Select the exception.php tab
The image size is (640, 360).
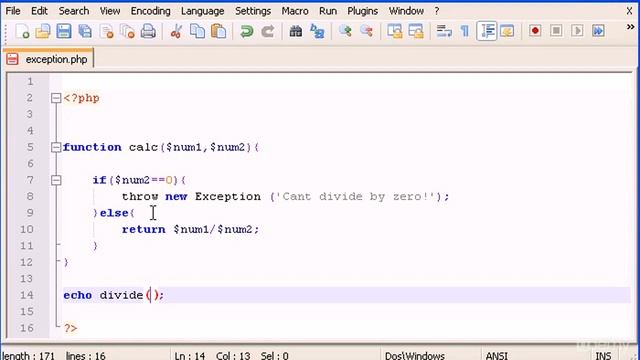click(x=48, y=59)
